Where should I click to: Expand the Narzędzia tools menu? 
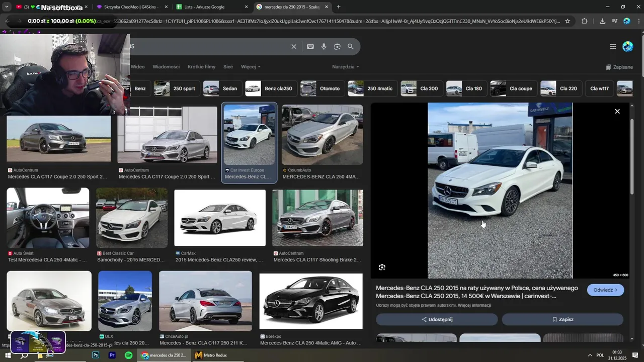(346, 66)
